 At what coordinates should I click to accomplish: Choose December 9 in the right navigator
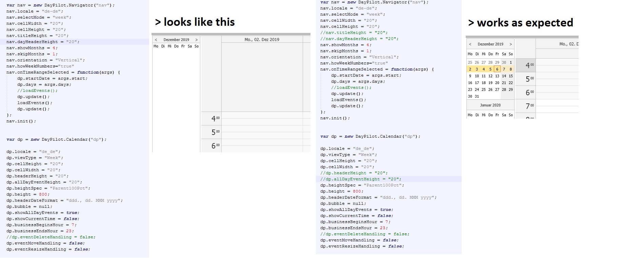point(470,76)
